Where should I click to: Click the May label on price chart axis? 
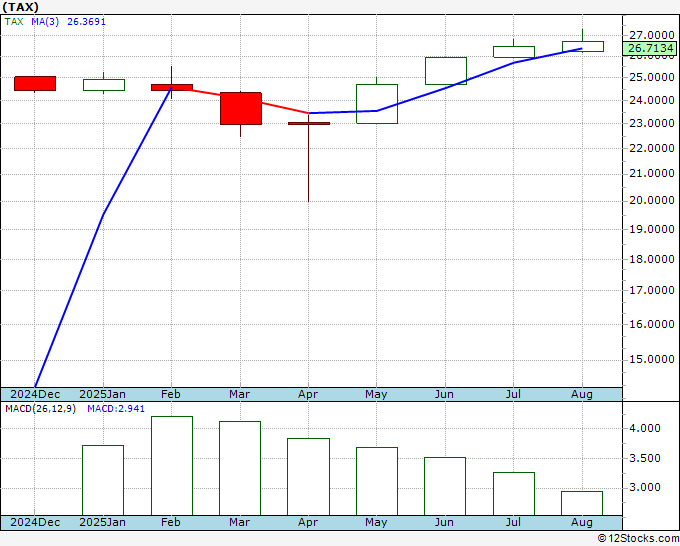click(376, 394)
